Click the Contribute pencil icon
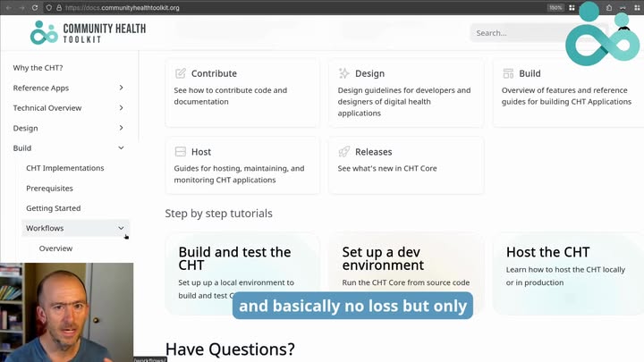Image resolution: width=644 pixels, height=362 pixels. [x=181, y=73]
